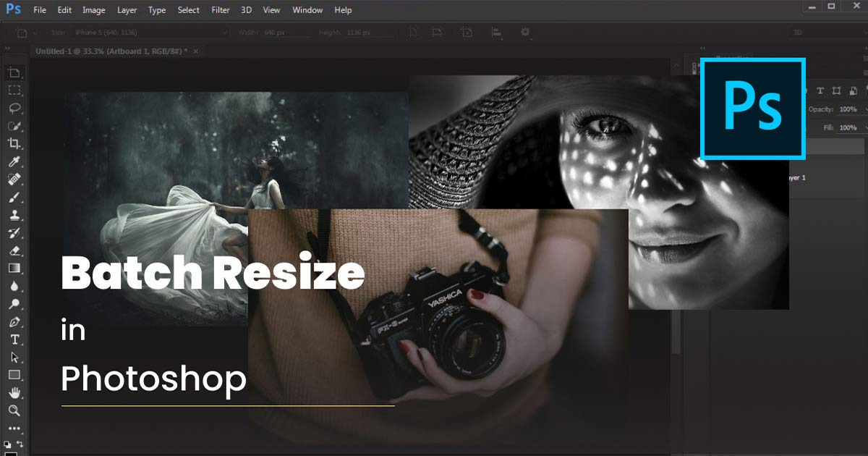The height and width of the screenshot is (456, 868).
Task: Open the Fill percentage dropdown
Action: pos(865,127)
